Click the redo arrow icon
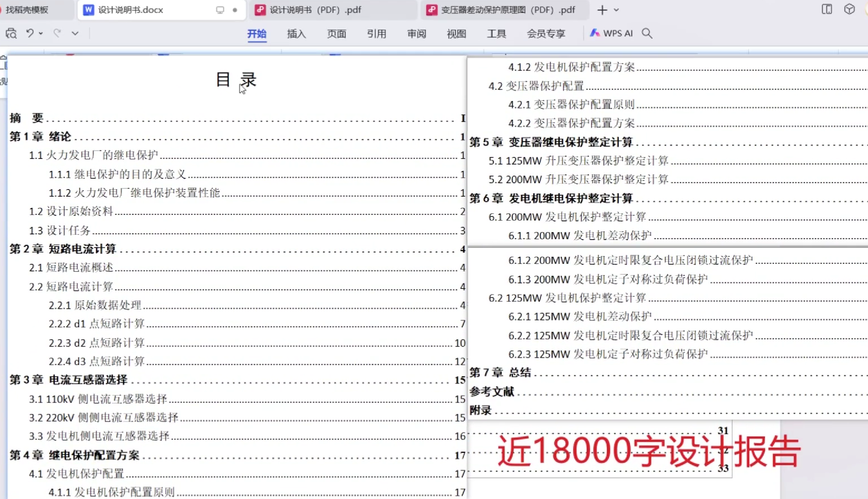This screenshot has height=499, width=868. [57, 33]
